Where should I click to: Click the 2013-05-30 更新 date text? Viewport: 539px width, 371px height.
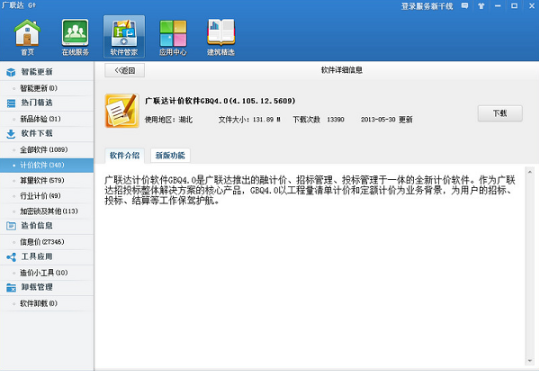pos(386,120)
